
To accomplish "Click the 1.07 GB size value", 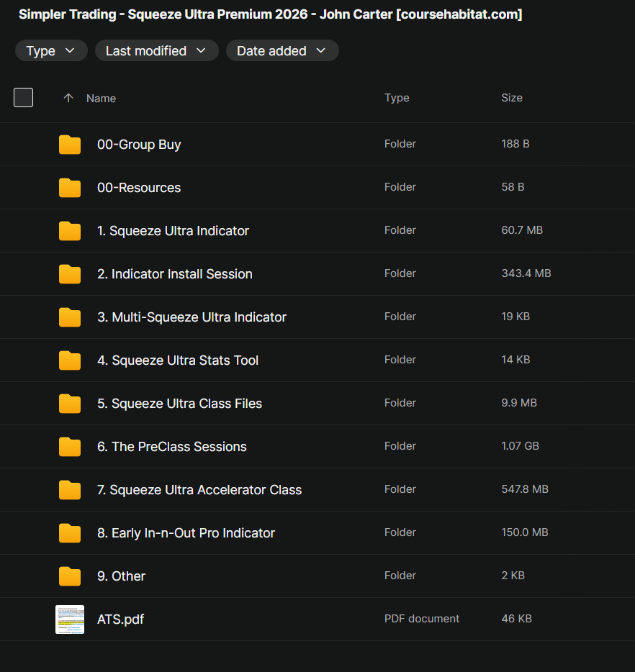I will [521, 445].
